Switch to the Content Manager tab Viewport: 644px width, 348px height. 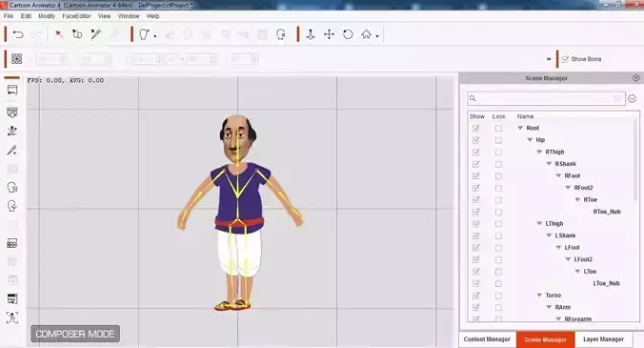[x=487, y=339]
